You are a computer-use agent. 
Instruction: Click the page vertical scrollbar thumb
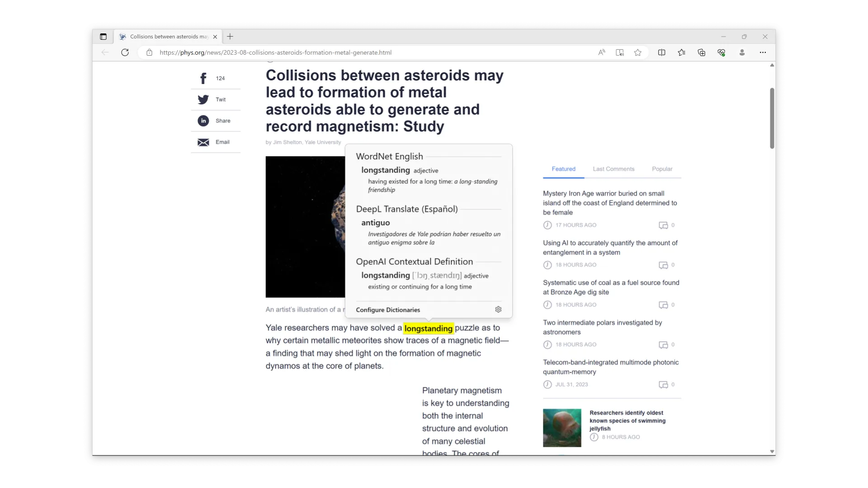pyautogui.click(x=772, y=118)
